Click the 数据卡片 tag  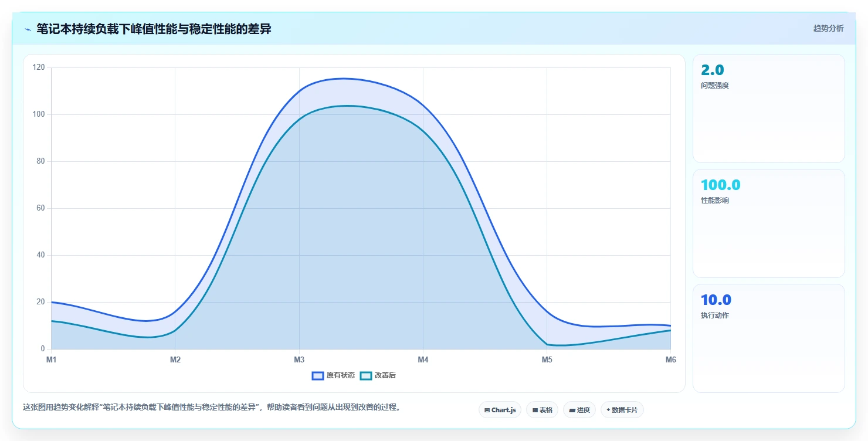coord(622,410)
